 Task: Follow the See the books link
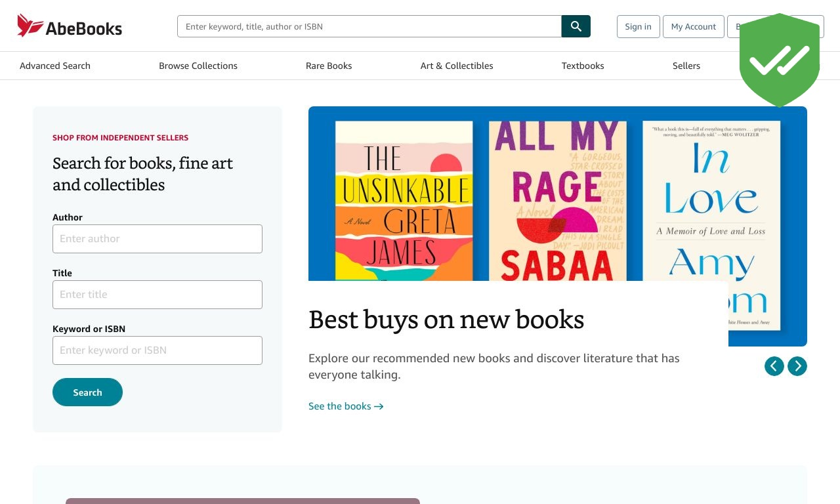346,406
